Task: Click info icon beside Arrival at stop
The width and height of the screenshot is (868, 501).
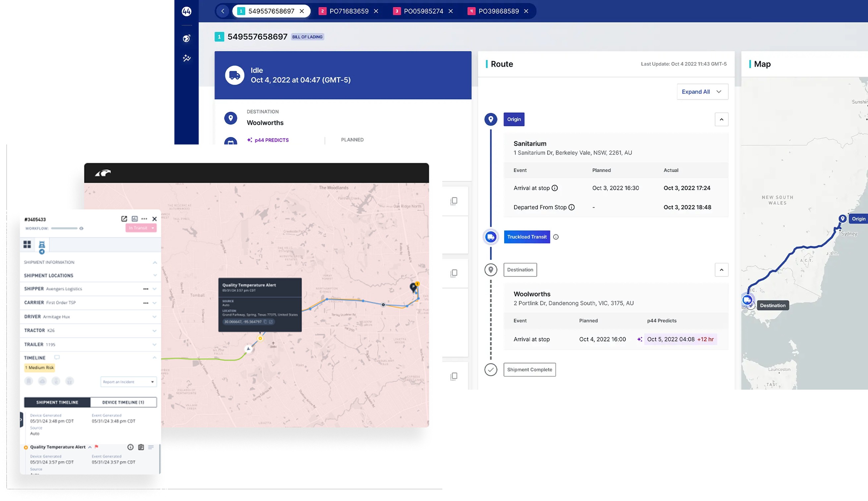Action: [555, 188]
